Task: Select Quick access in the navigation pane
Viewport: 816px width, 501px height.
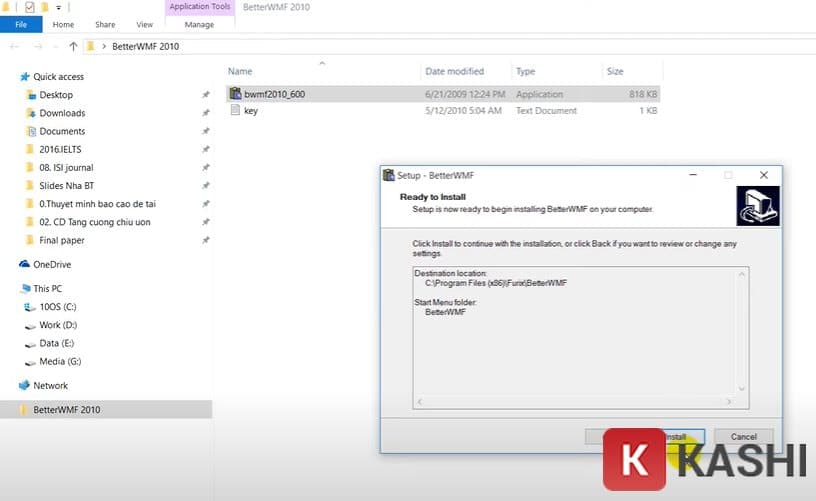Action: click(58, 76)
